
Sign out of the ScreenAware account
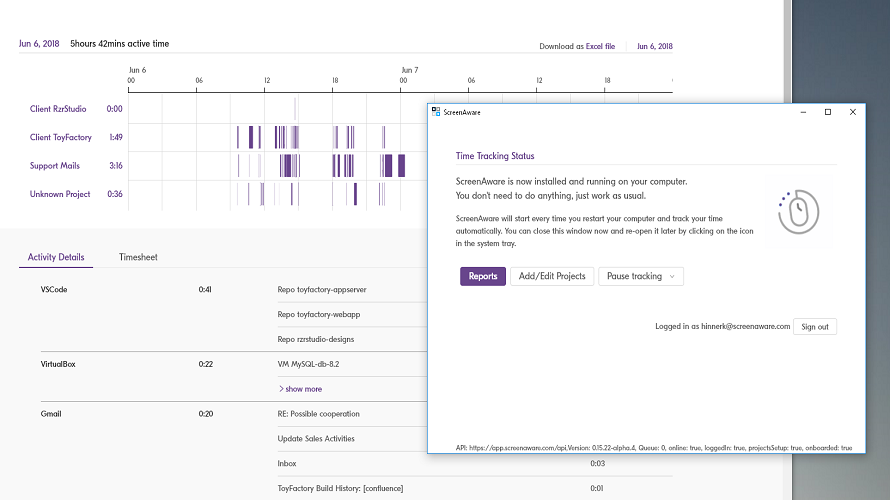(815, 327)
